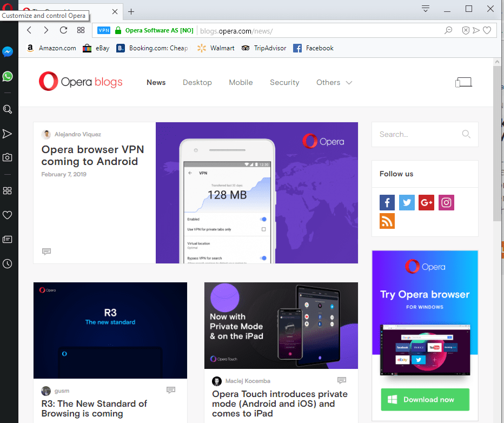Close the current browser tab

coord(115,12)
